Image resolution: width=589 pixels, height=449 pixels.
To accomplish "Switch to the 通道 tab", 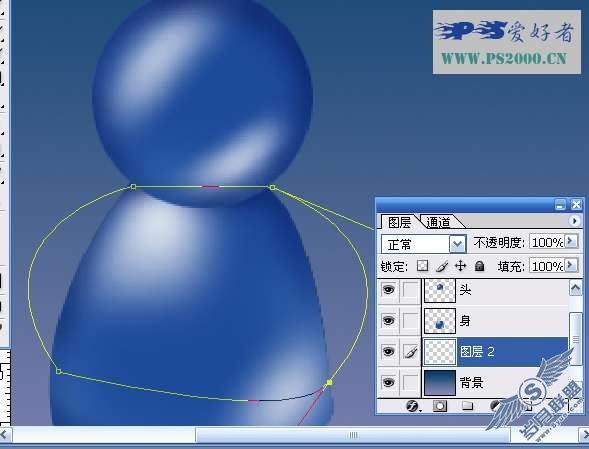I will point(438,222).
